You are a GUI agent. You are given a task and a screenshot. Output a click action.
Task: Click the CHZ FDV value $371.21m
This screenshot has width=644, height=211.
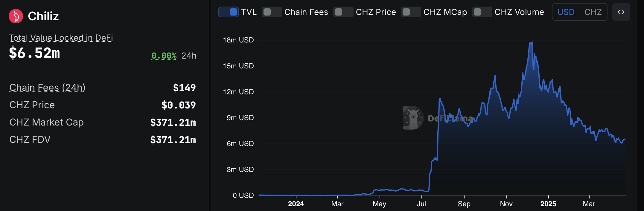tap(173, 140)
